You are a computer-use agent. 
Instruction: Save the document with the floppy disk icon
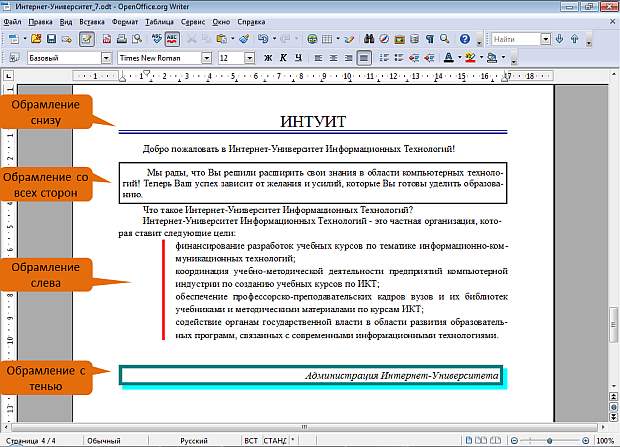(x=51, y=39)
